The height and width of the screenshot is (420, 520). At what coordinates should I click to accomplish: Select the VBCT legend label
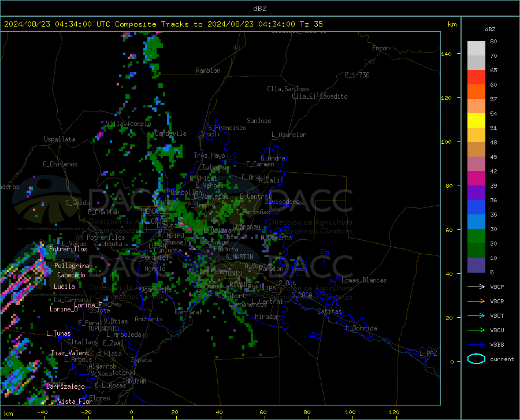tap(497, 315)
